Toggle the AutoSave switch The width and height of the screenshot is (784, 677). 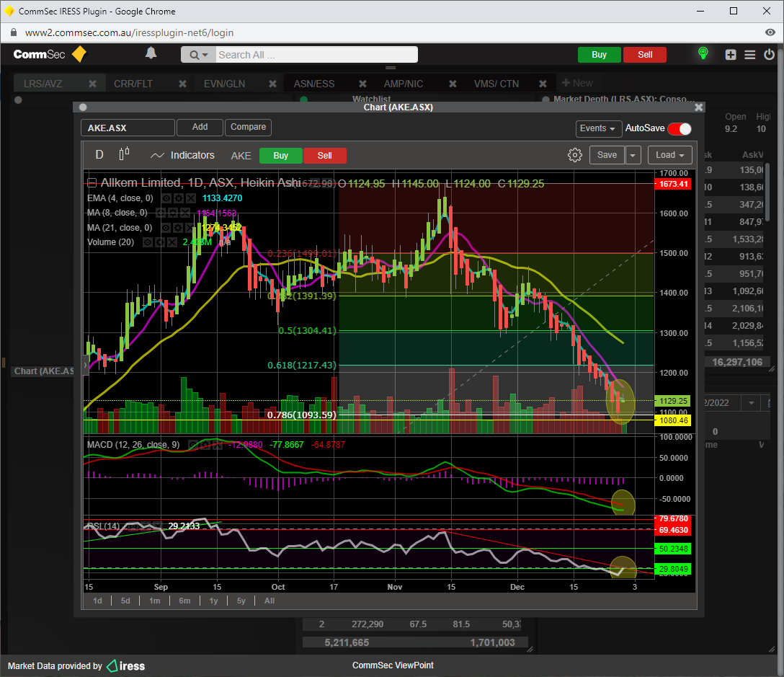pyautogui.click(x=680, y=128)
